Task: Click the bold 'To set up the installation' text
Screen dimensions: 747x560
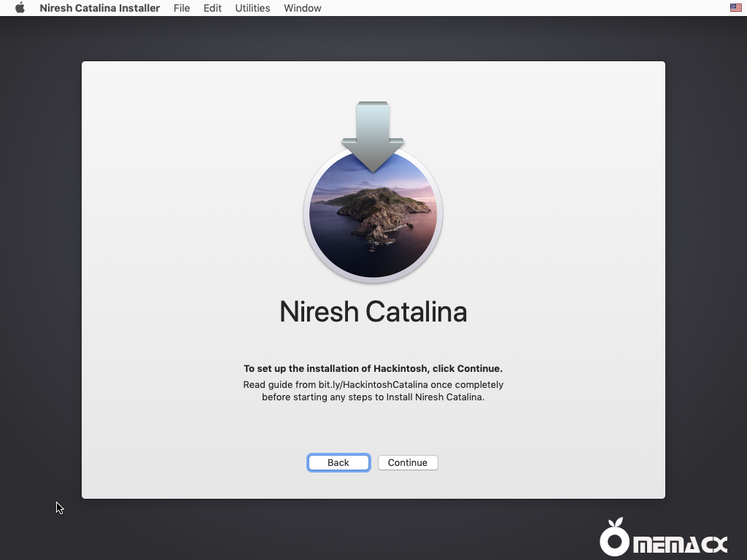Action: 373,369
